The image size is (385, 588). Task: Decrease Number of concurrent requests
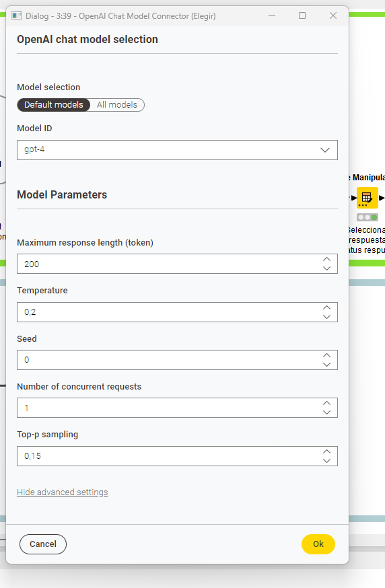click(327, 412)
